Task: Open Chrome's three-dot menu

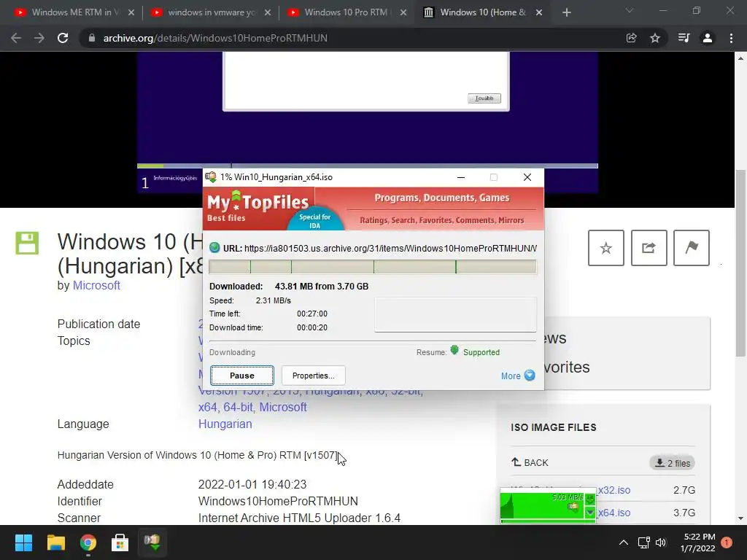Action: click(731, 38)
